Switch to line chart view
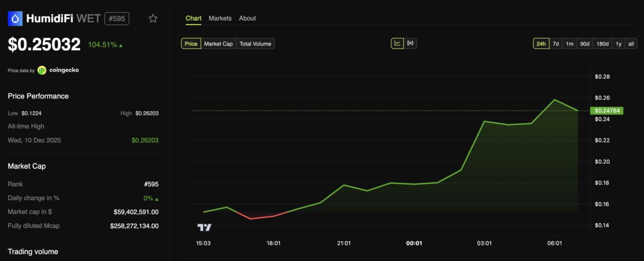 click(397, 44)
